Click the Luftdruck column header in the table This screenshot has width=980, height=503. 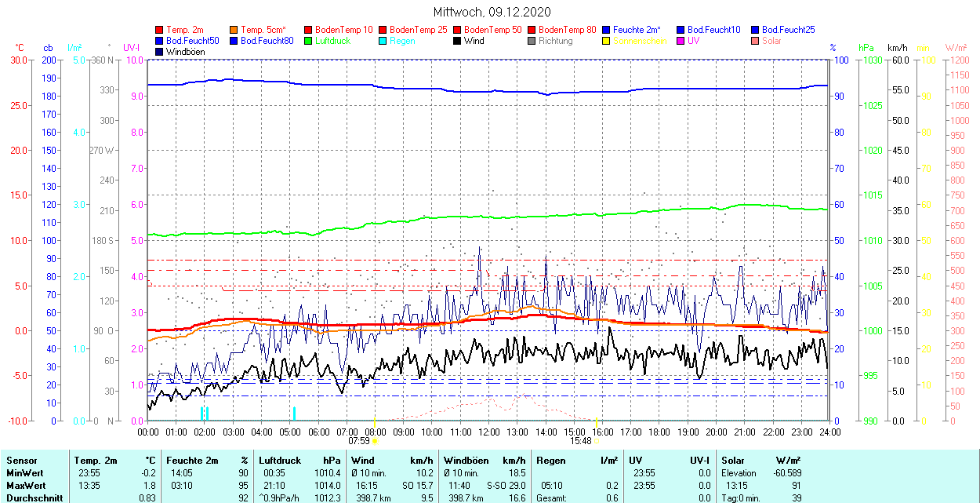pyautogui.click(x=281, y=461)
